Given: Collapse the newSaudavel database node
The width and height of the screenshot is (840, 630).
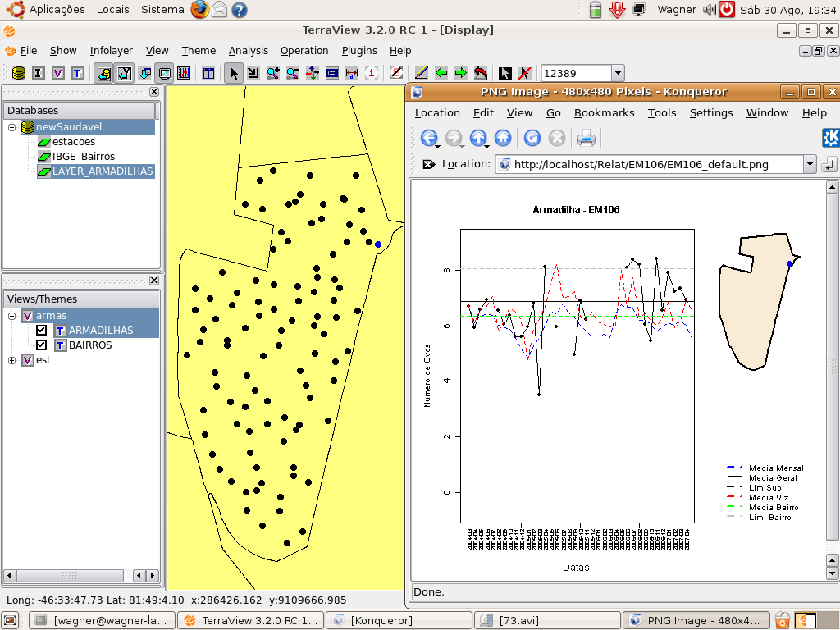Looking at the screenshot, I should pos(12,127).
